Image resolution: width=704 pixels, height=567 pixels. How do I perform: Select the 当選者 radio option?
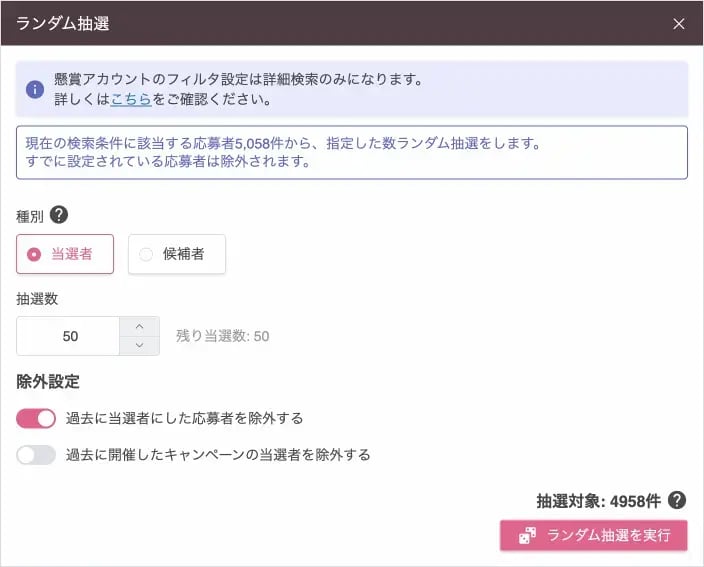tap(65, 254)
